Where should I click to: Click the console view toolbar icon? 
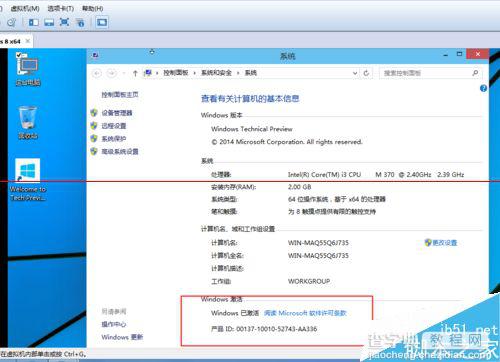102,22
